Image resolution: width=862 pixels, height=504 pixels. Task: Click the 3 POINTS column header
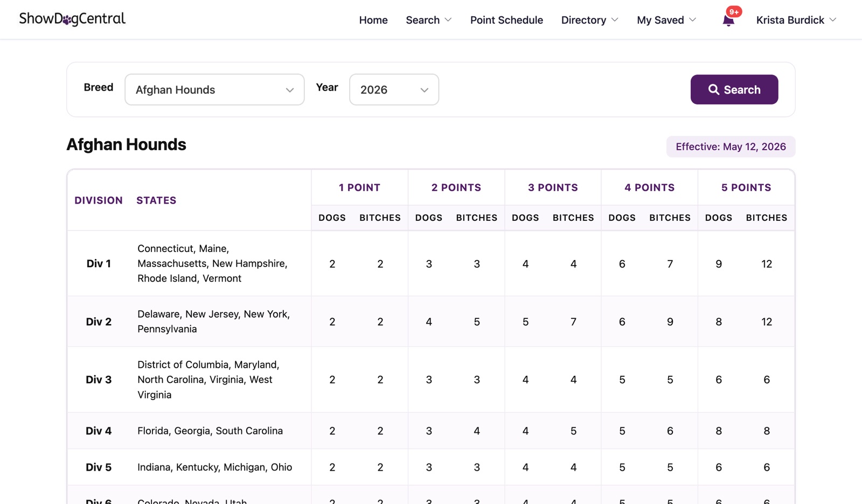point(553,187)
